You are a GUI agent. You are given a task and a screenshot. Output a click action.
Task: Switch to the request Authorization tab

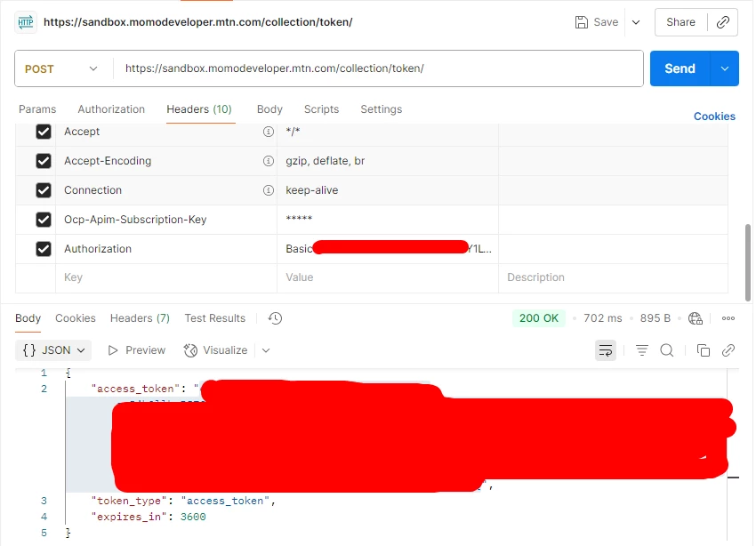pyautogui.click(x=111, y=109)
